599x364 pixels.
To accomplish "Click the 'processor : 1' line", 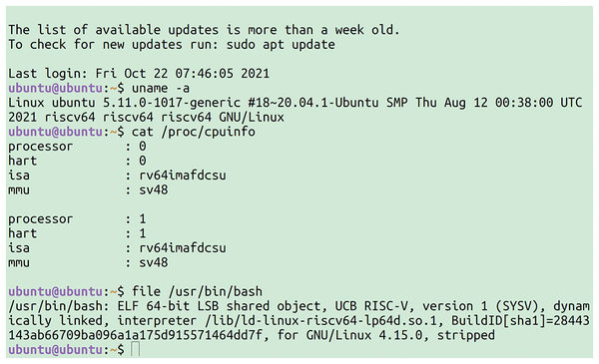I will pos(77,219).
